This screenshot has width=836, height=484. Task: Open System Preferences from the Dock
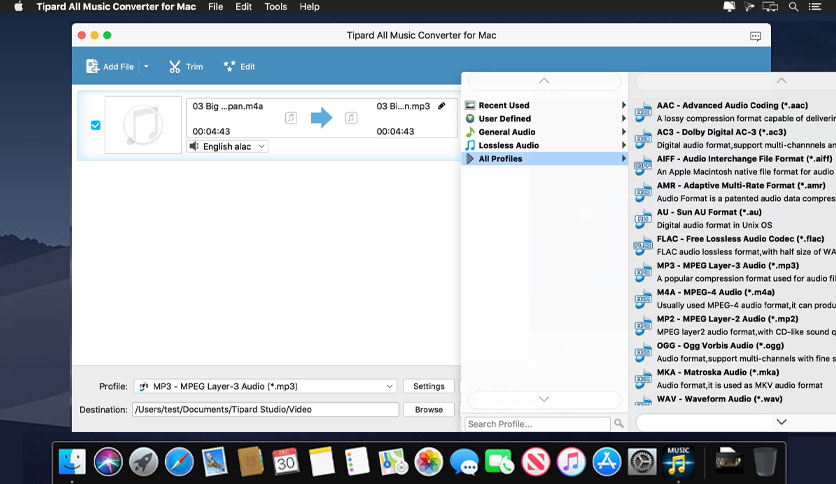pyautogui.click(x=642, y=461)
